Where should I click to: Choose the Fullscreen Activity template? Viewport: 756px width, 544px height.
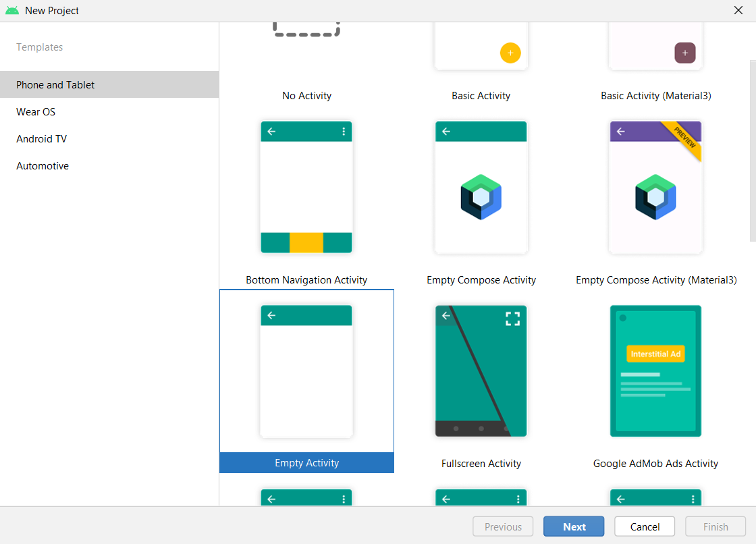[481, 371]
